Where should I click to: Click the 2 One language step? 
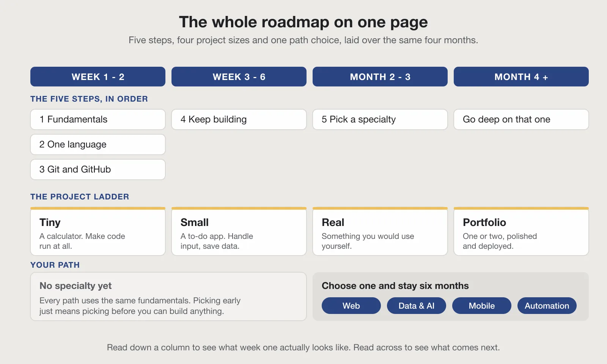click(98, 144)
